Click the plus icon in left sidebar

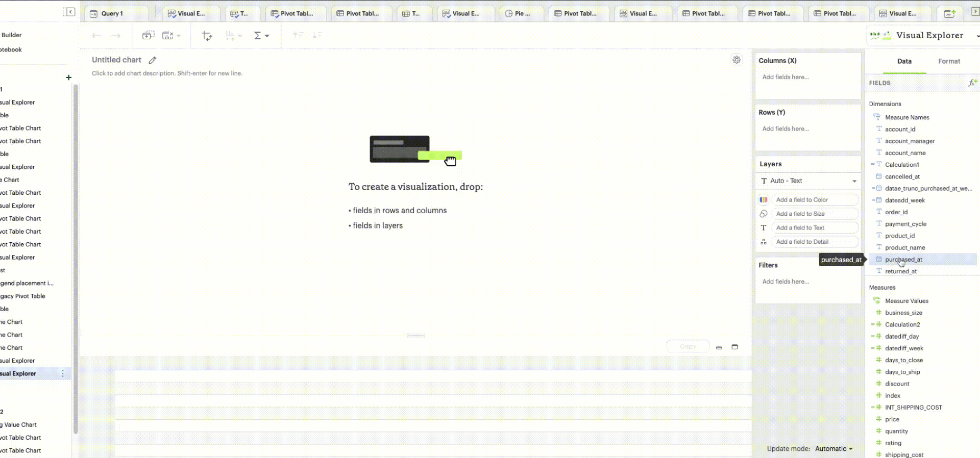(68, 78)
